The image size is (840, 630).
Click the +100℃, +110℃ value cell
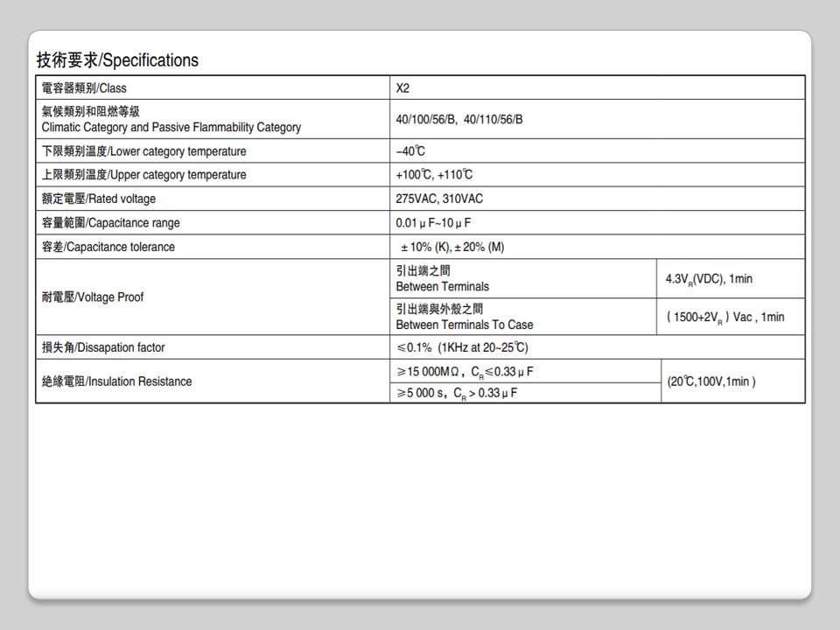point(434,175)
